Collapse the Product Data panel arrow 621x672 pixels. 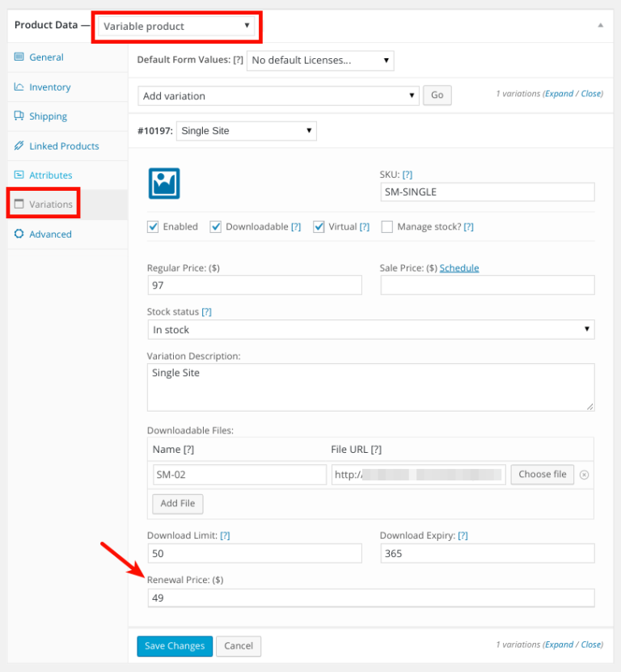point(600,25)
